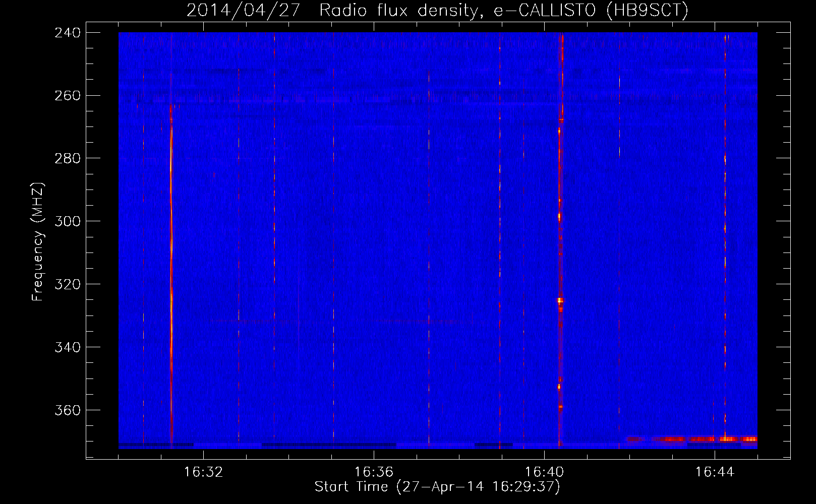Click the 16:36 time tick label

(x=374, y=472)
